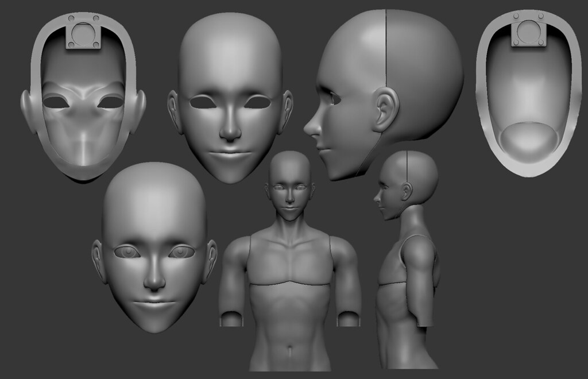Viewport: 588px width, 379px height.
Task: Select the front face with empty eye sockets
Action: [x=230, y=98]
